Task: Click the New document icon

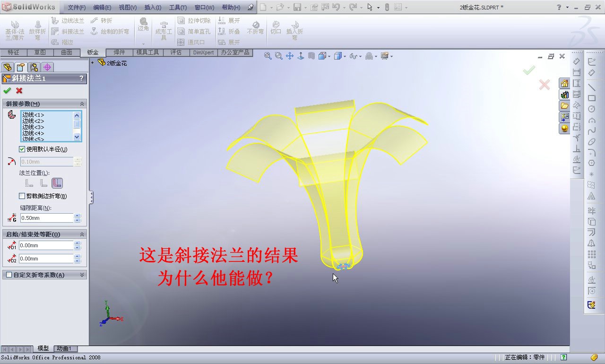Action: coord(263,8)
